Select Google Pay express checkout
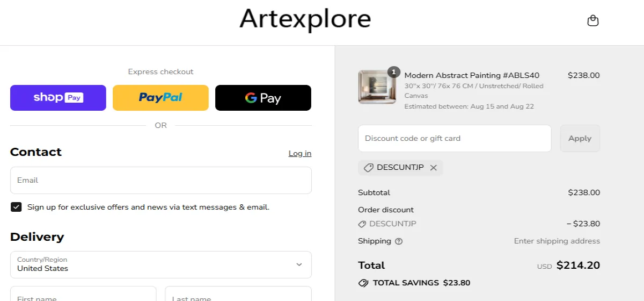644x301 pixels. 263,98
